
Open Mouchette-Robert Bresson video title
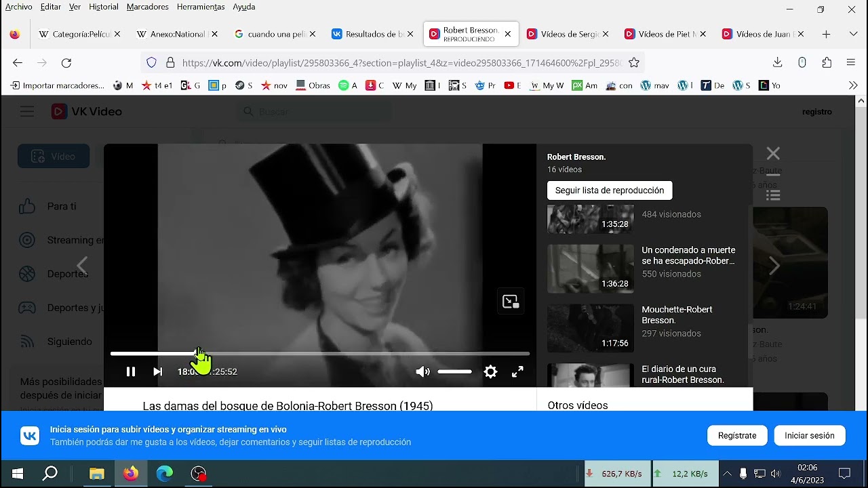[x=677, y=314]
